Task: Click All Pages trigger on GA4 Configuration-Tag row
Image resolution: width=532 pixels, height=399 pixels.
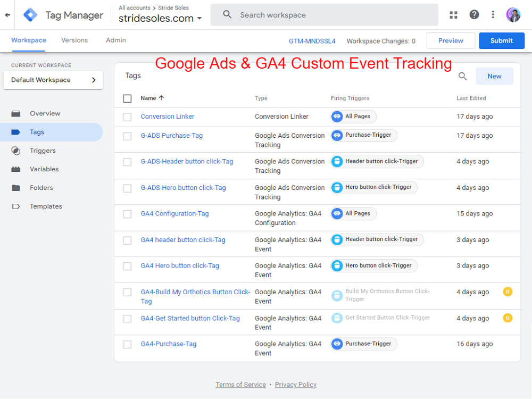Action: coord(353,213)
